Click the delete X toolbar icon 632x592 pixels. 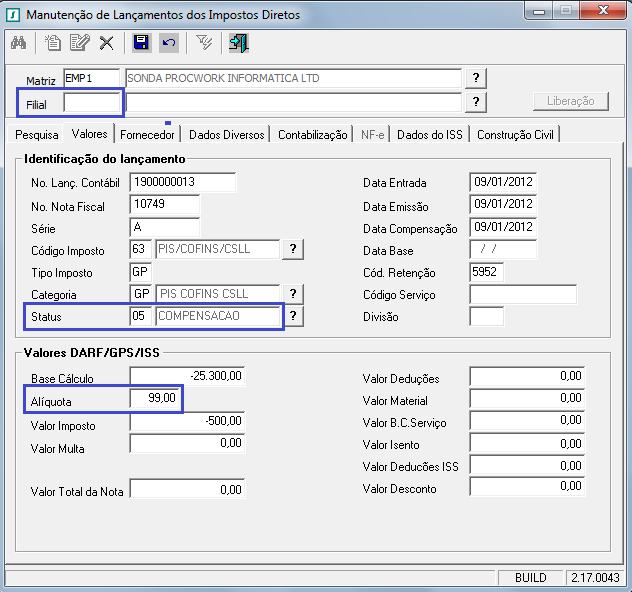pyautogui.click(x=106, y=43)
